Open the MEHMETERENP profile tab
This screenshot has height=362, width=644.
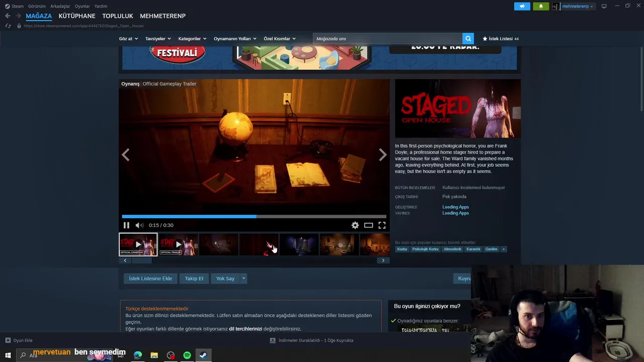click(x=163, y=16)
